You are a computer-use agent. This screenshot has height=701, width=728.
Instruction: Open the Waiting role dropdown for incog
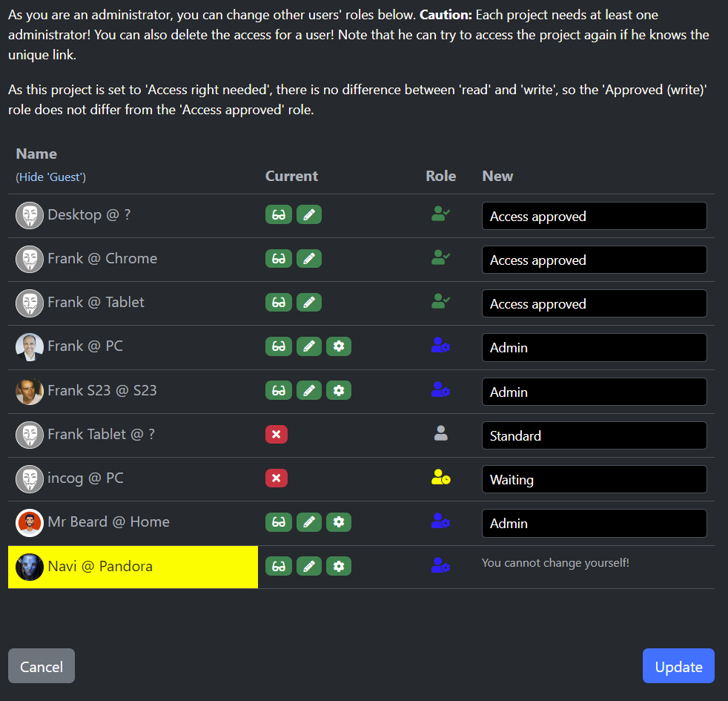coord(594,480)
